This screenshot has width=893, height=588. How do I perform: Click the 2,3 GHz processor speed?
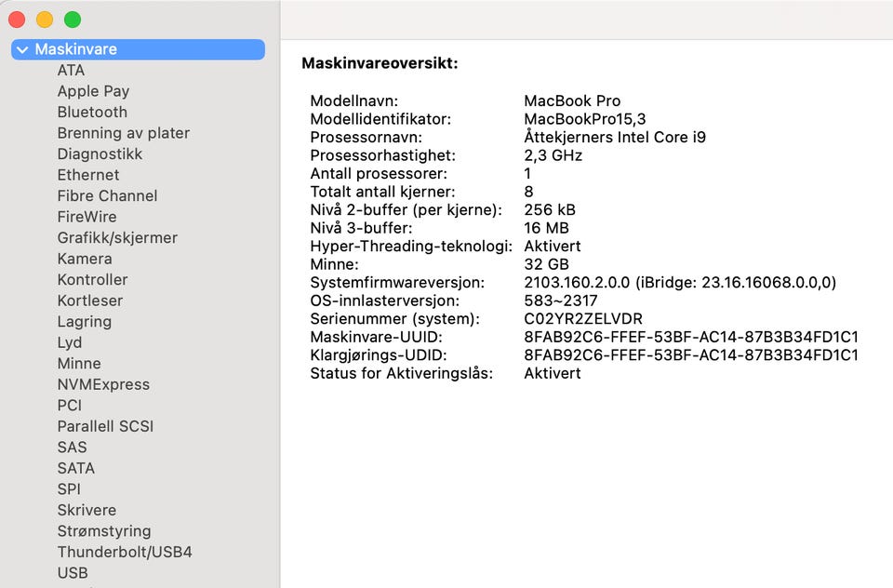click(x=553, y=155)
